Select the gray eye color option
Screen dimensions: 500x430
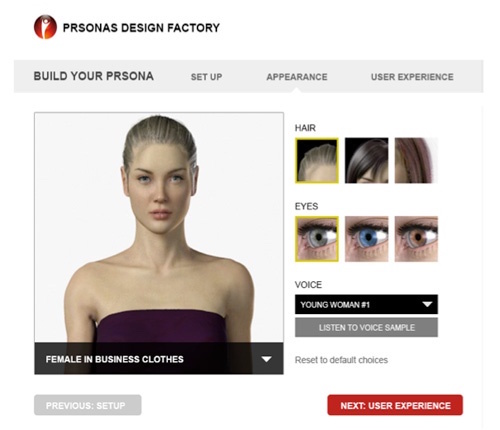pos(317,239)
